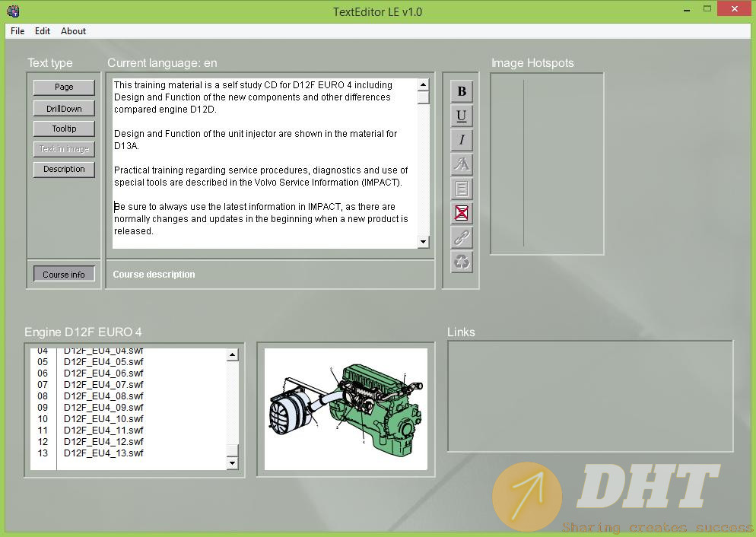Click scroll down arrow of file list

233,463
